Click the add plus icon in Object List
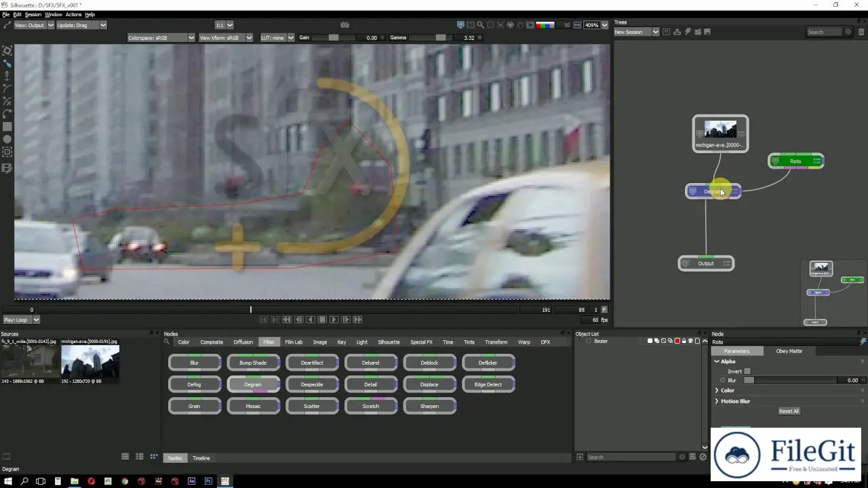This screenshot has height=488, width=868. [580, 457]
